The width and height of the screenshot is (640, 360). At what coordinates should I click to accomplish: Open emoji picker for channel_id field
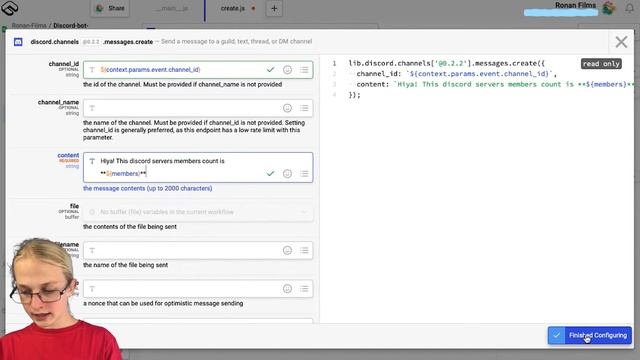(287, 70)
